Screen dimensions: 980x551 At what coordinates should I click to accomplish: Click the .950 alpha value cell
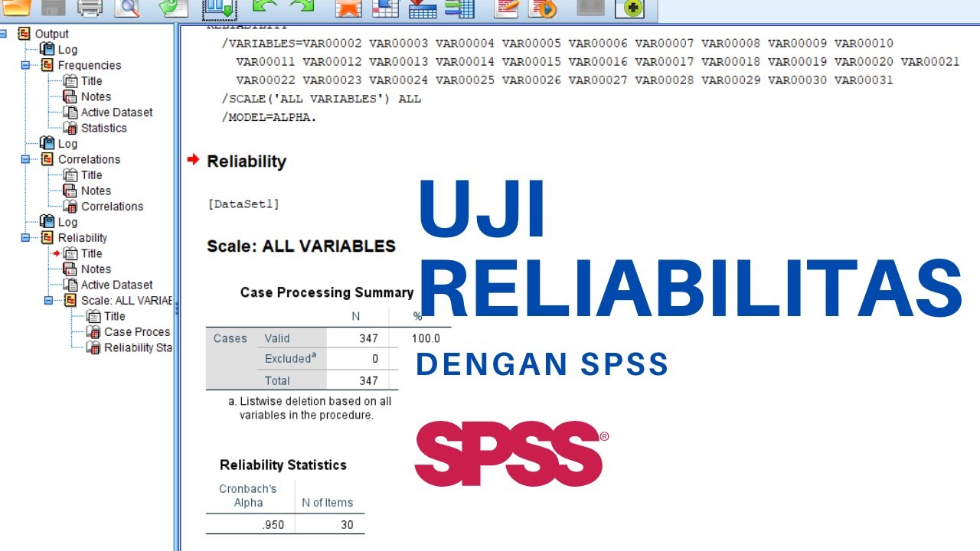[x=273, y=525]
